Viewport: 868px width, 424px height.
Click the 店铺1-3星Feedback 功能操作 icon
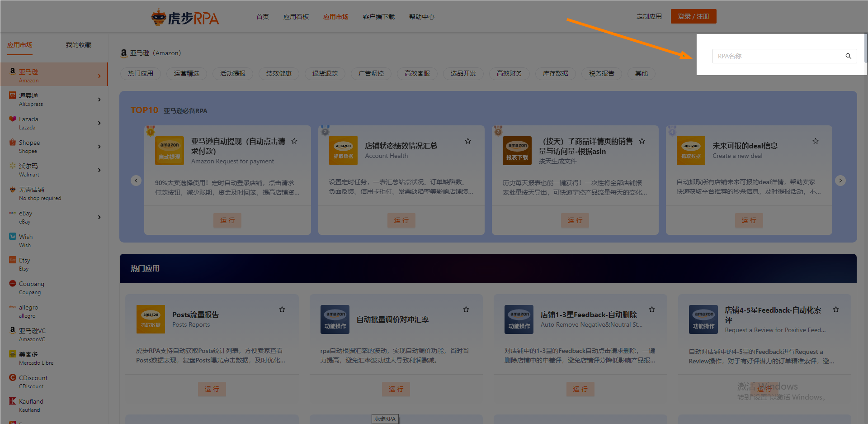tap(519, 319)
